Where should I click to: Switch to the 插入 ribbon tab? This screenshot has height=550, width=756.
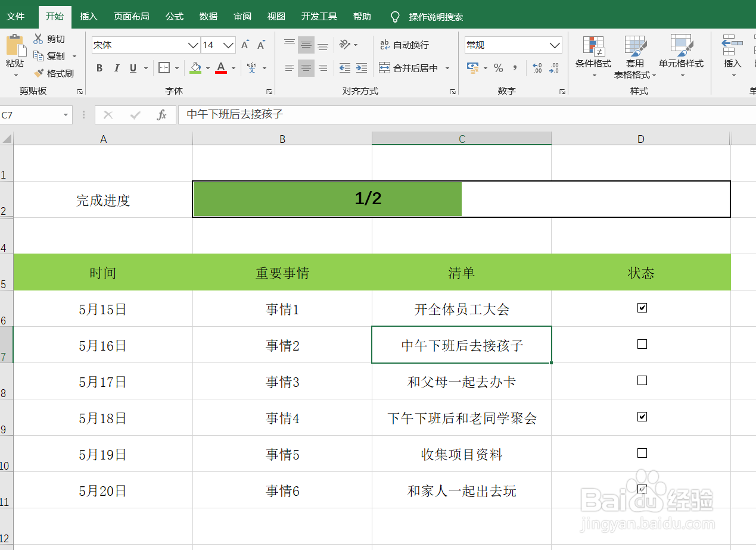click(88, 16)
